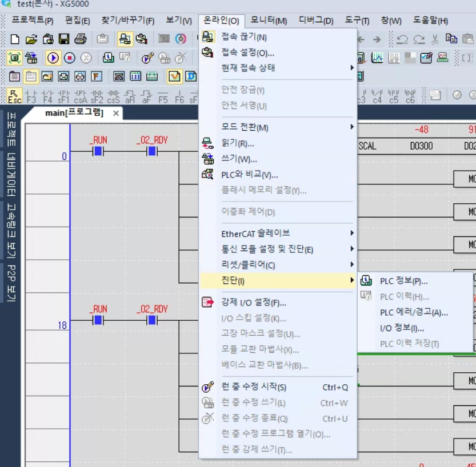Viewport: 476px width, 467px height.
Task: Open the 프로젝트 side panel tab
Action: tap(11, 129)
